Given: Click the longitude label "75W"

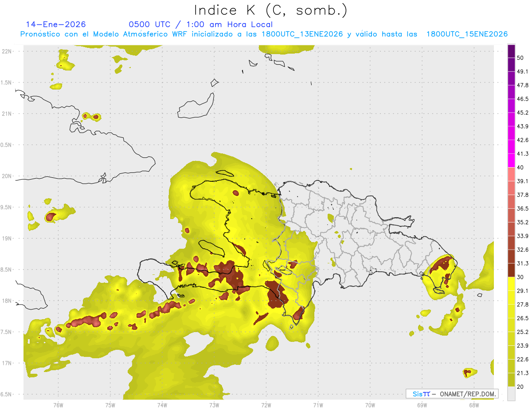Looking at the screenshot, I should tap(110, 405).
